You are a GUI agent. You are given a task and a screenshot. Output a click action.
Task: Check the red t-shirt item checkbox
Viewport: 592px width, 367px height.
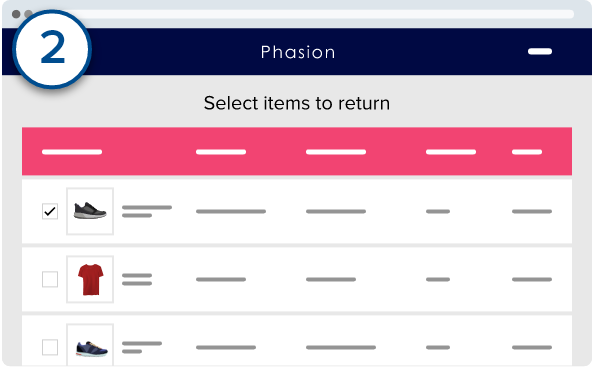[50, 279]
